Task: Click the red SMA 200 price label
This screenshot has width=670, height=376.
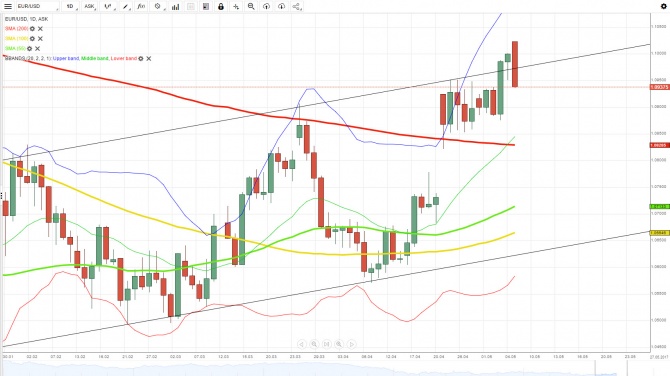Action: pyautogui.click(x=660, y=145)
